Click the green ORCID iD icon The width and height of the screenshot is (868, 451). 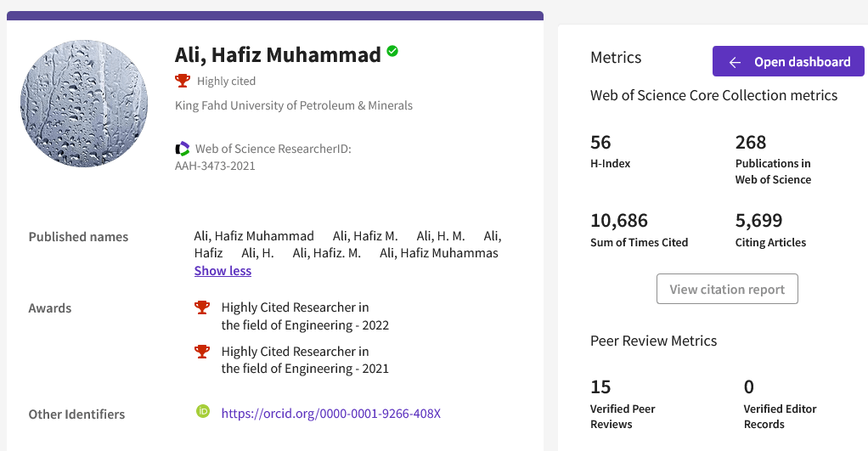[x=203, y=412]
